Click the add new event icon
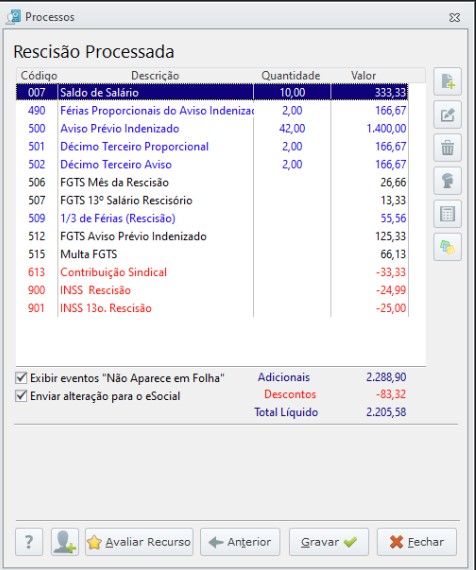 coord(447,81)
